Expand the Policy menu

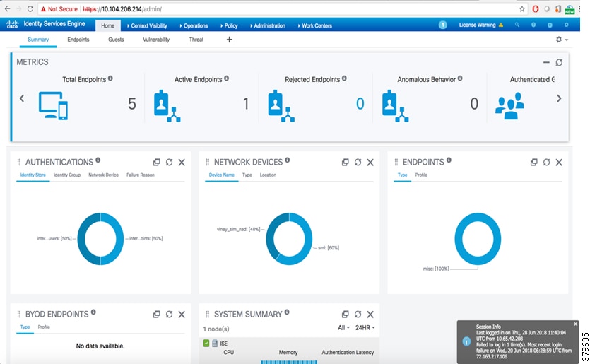(x=229, y=25)
